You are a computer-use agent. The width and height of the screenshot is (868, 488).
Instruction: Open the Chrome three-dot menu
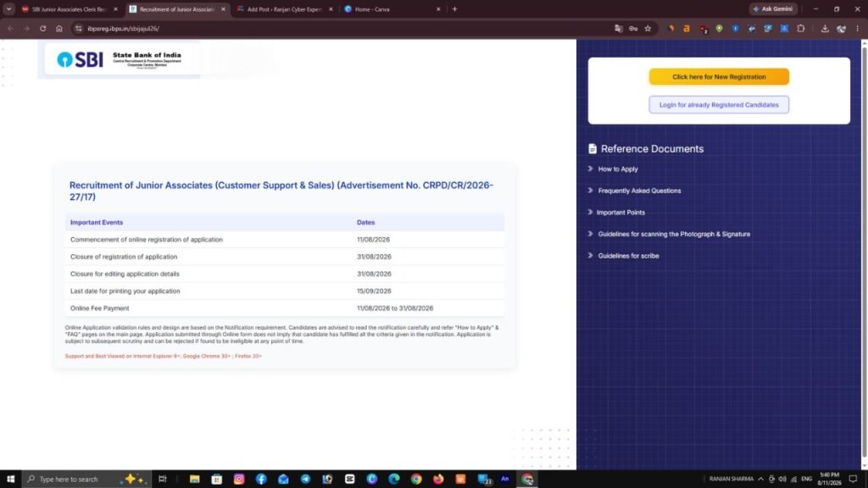coord(858,28)
